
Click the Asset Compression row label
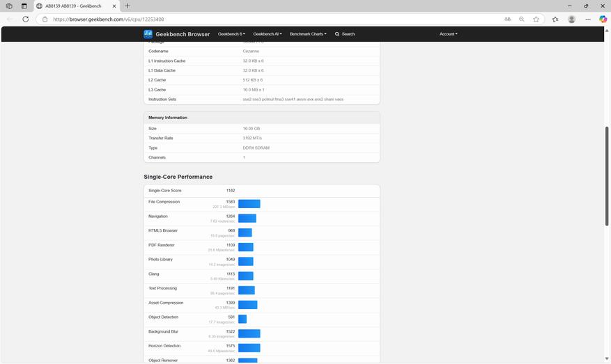(x=166, y=303)
